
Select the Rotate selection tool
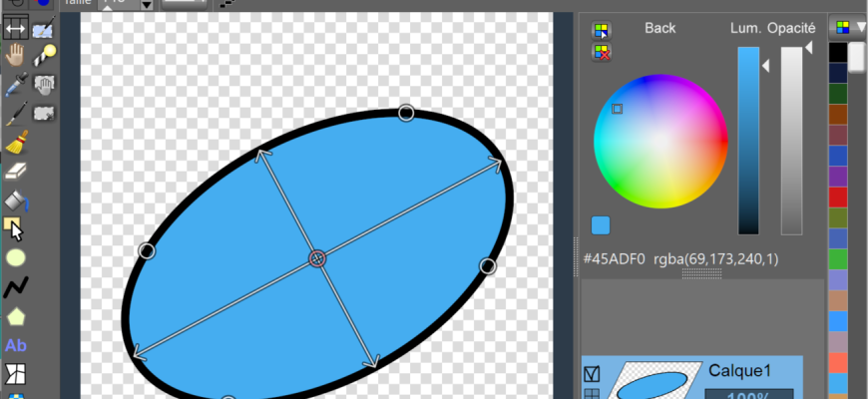click(44, 114)
